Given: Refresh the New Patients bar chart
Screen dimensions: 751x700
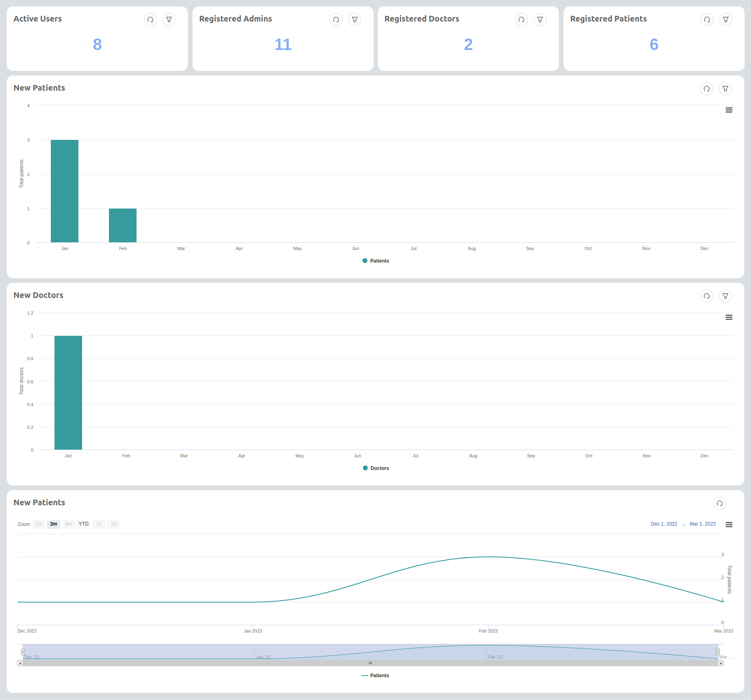Looking at the screenshot, I should (x=706, y=89).
